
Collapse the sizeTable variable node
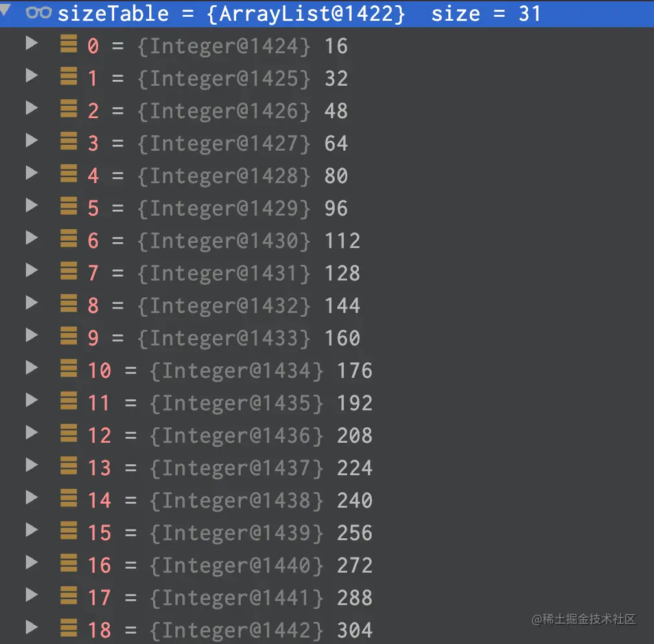[5, 10]
